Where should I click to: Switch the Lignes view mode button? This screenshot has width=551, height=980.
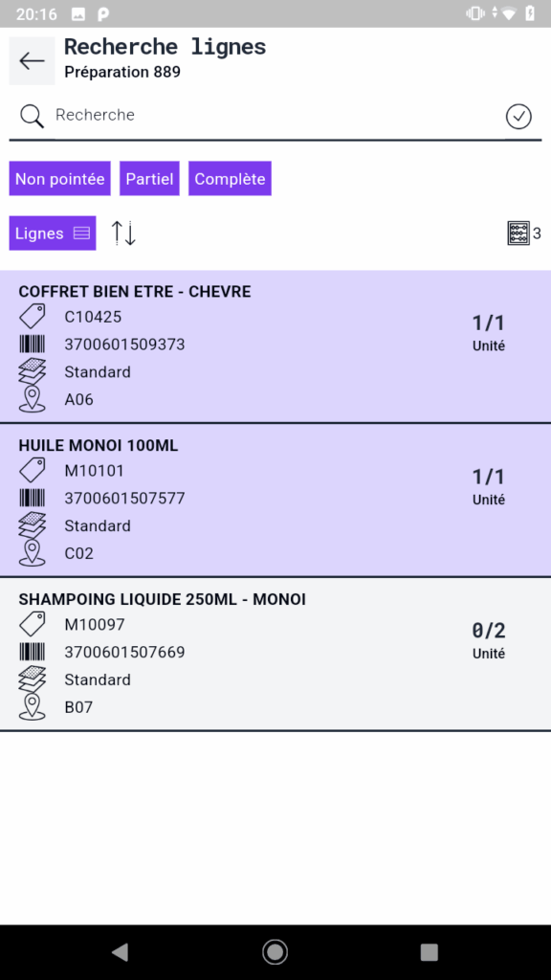[x=53, y=234]
